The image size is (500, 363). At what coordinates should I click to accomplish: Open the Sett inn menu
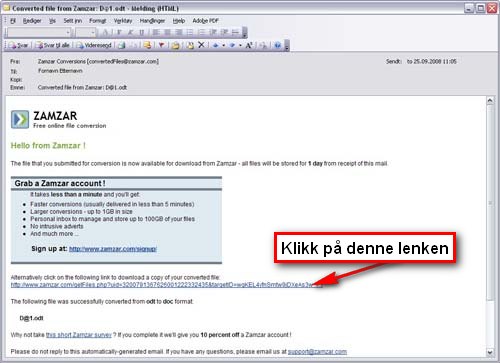tap(73, 21)
